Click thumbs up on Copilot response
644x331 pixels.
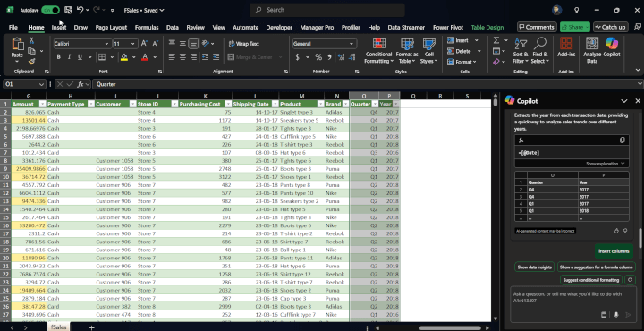616,231
